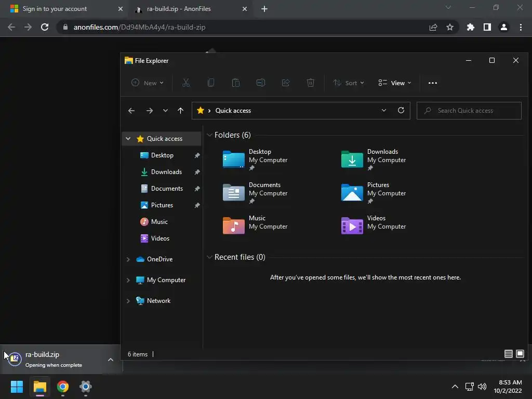
Task: Expand the Network tree node
Action: tap(128, 301)
